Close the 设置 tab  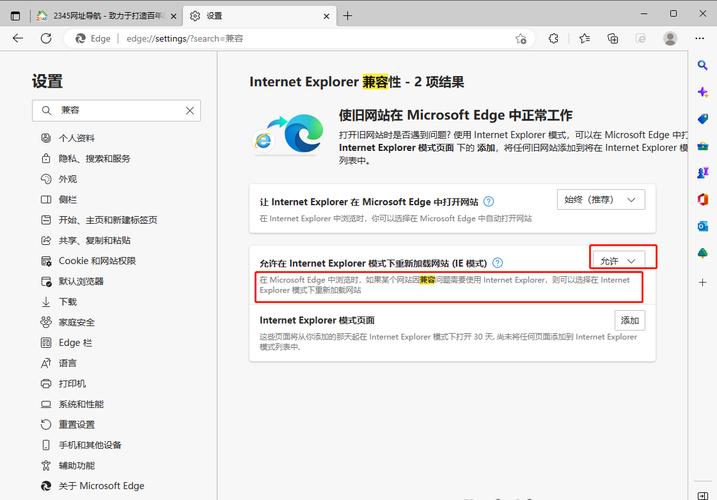pos(326,16)
